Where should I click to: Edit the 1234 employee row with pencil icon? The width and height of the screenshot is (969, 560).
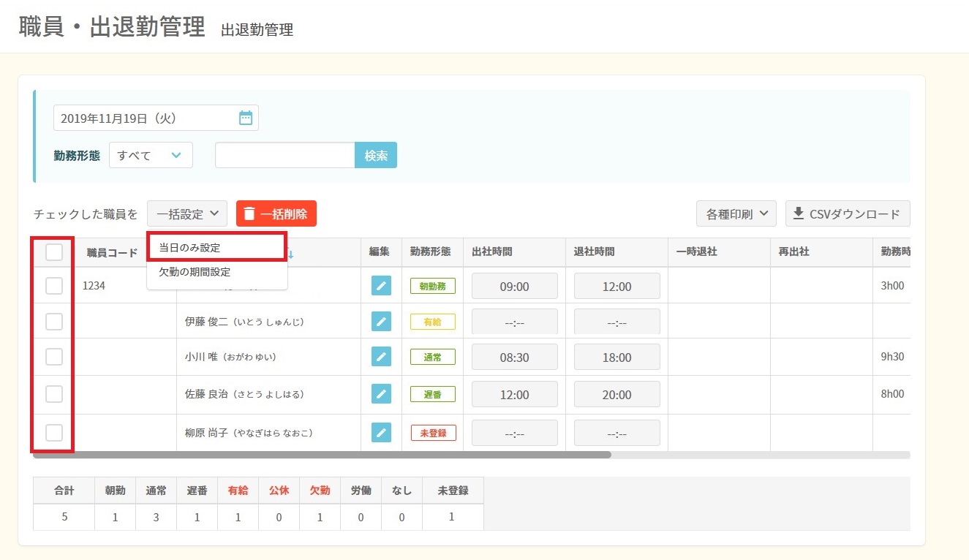click(x=381, y=286)
